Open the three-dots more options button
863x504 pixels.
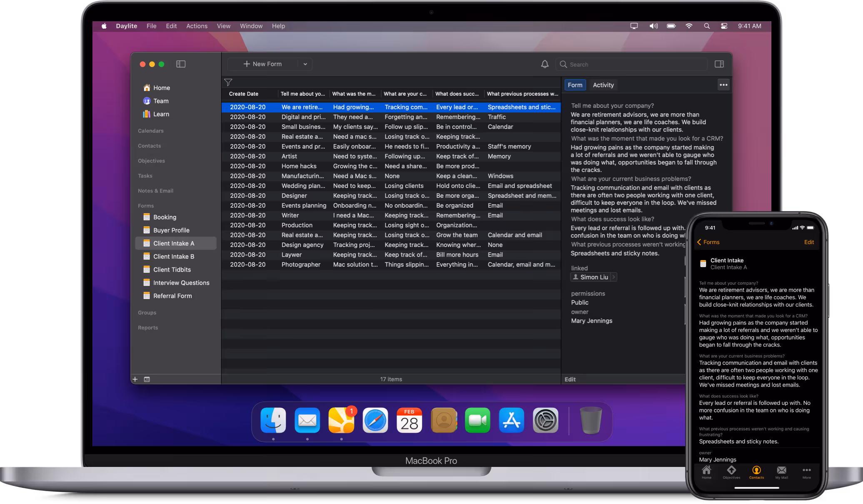click(x=723, y=85)
